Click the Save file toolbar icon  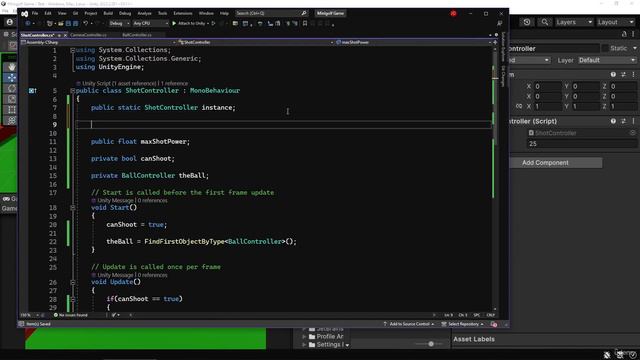point(68,24)
